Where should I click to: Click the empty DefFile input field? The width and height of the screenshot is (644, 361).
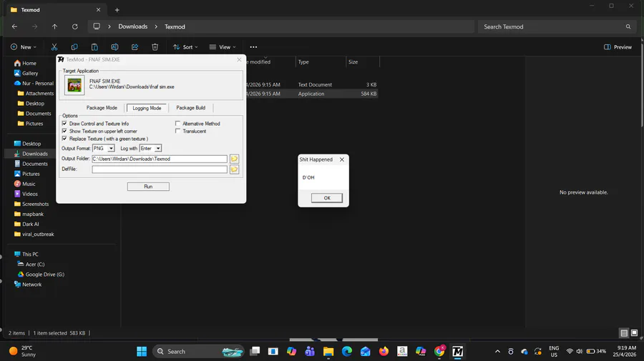[160, 169]
